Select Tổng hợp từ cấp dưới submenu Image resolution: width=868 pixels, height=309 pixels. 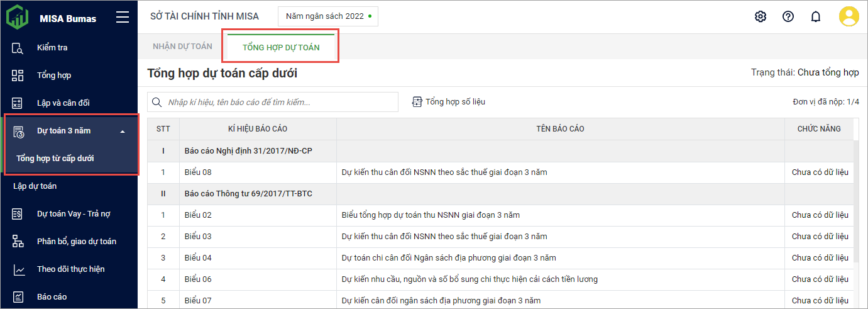click(55, 159)
